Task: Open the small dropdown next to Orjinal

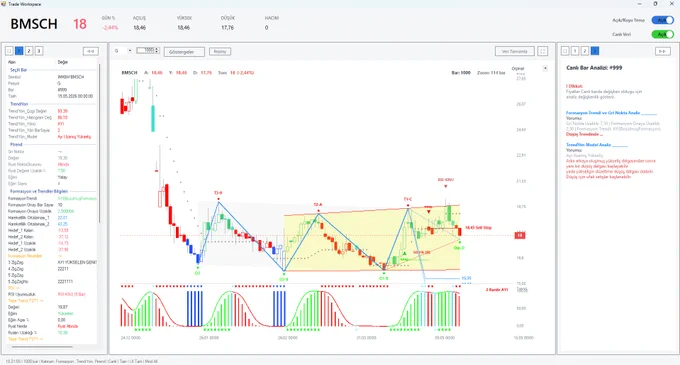Action: point(545,68)
